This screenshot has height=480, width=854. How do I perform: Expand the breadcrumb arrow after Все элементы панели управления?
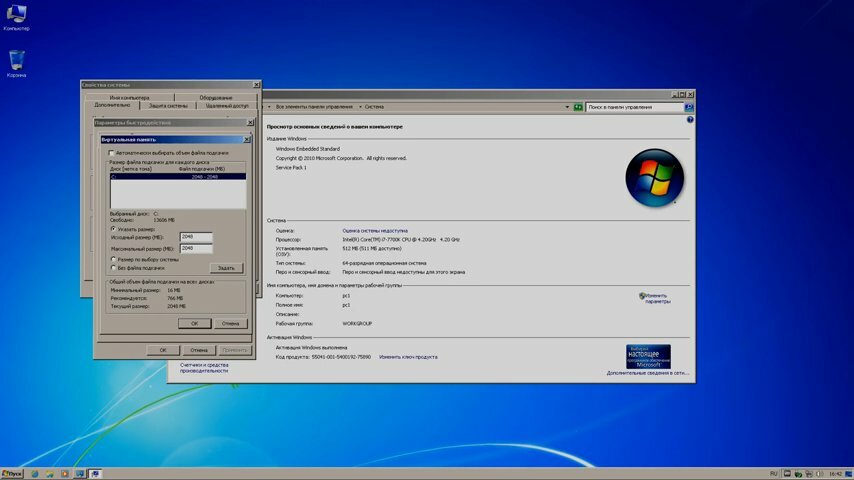click(359, 107)
